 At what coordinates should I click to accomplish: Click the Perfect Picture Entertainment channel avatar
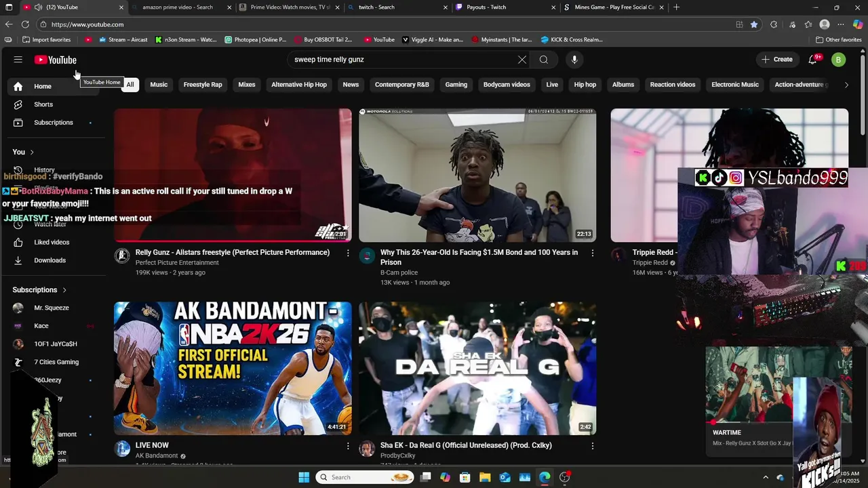(x=122, y=256)
